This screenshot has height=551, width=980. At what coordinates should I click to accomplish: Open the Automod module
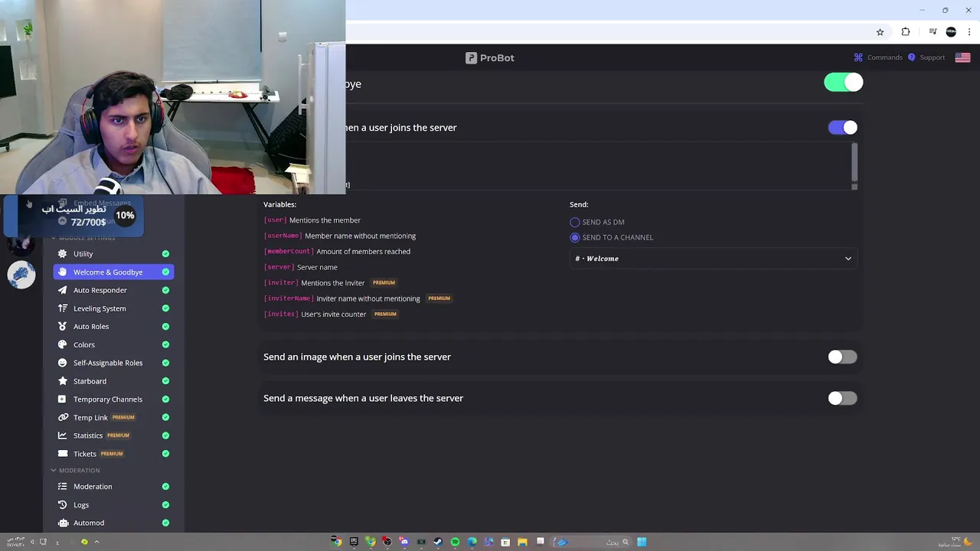[113, 523]
